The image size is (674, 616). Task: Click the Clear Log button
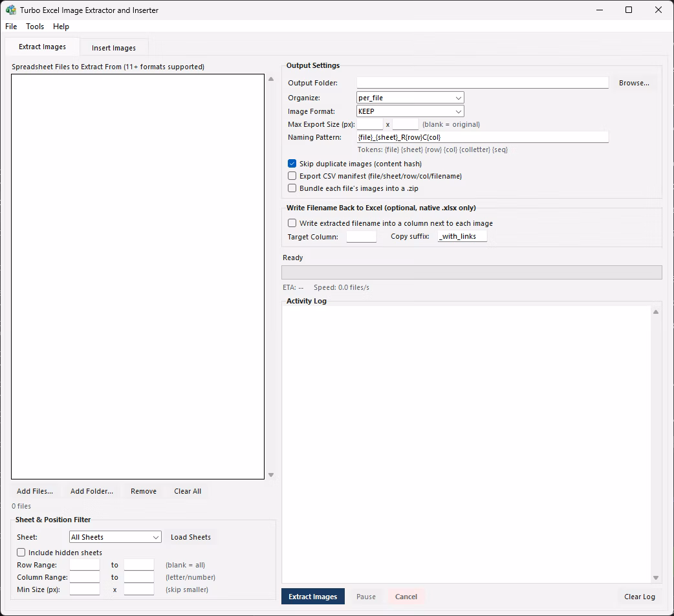click(x=639, y=596)
